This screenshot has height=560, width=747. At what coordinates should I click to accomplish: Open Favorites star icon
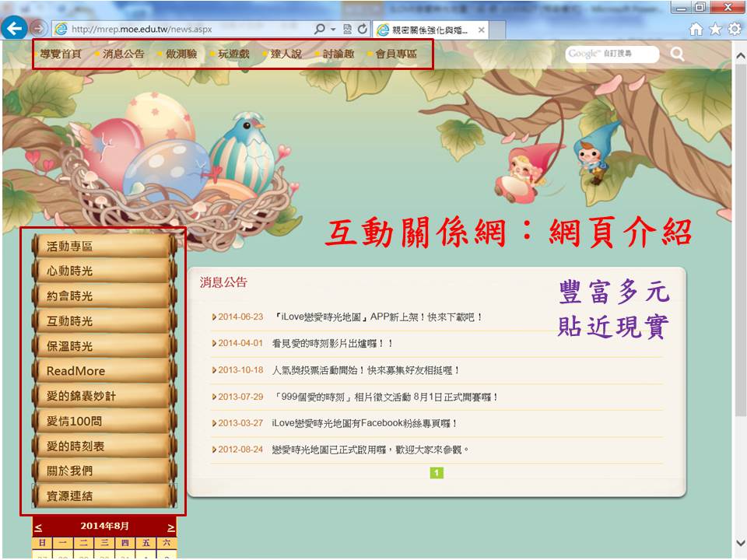[715, 30]
